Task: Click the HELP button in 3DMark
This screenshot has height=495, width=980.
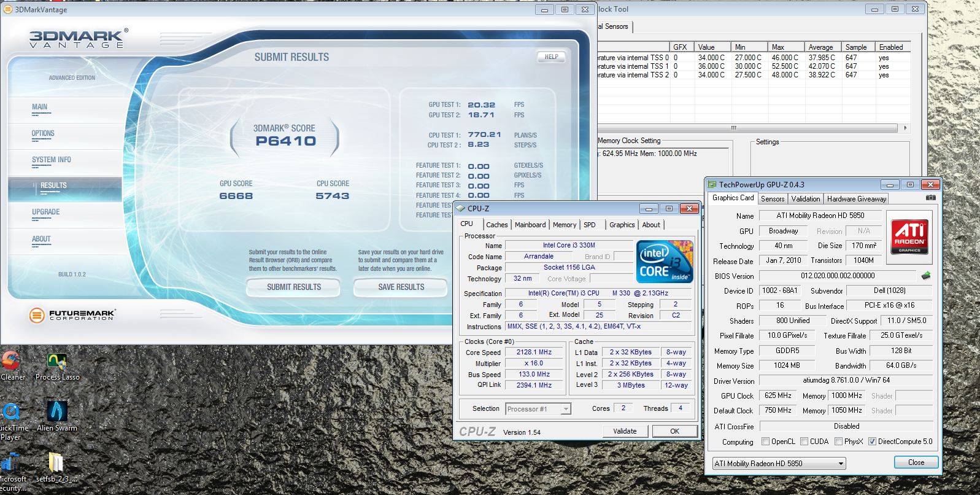Action: [x=551, y=57]
